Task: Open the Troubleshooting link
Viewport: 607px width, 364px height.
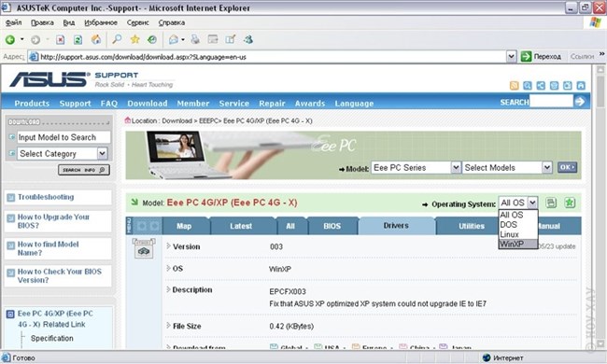Action: (46, 197)
